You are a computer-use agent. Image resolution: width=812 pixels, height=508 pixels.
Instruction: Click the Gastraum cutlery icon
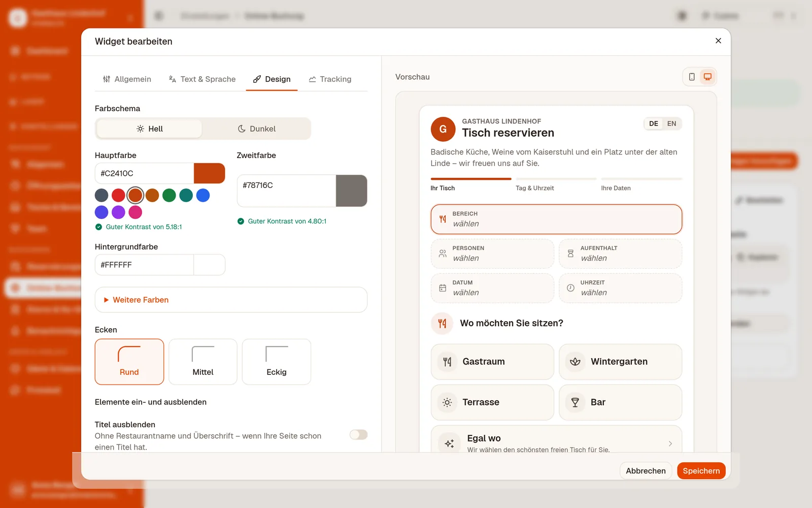pos(447,362)
